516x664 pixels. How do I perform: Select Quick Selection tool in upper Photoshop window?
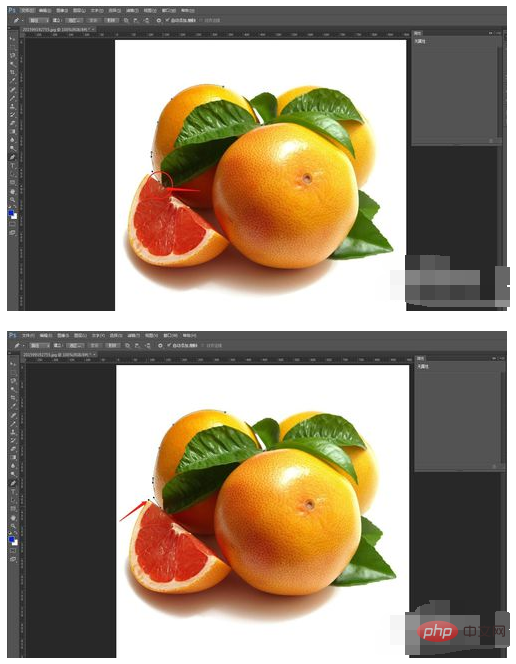tap(12, 64)
